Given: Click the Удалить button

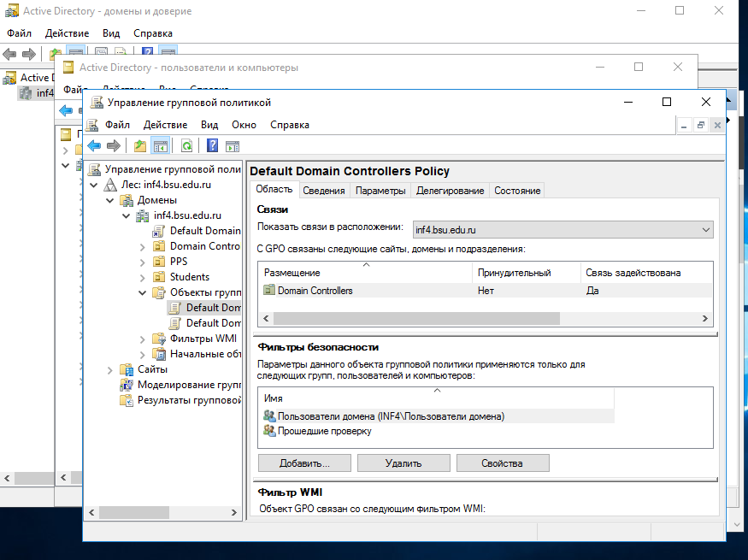Looking at the screenshot, I should 403,463.
